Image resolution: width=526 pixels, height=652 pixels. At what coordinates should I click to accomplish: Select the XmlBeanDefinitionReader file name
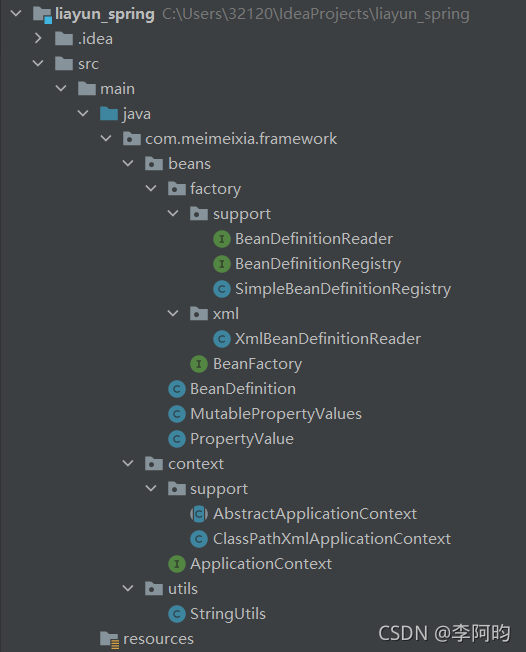pos(328,339)
